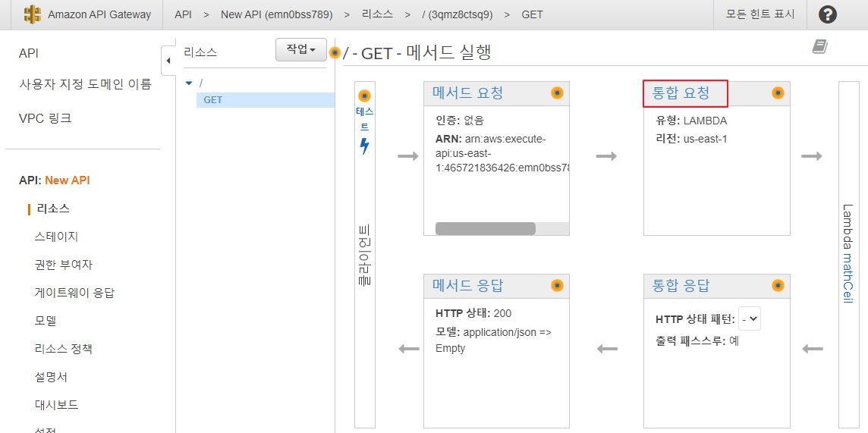Open 리소스 정책 sidebar item
Screen dimensions: 868x433
pos(63,349)
